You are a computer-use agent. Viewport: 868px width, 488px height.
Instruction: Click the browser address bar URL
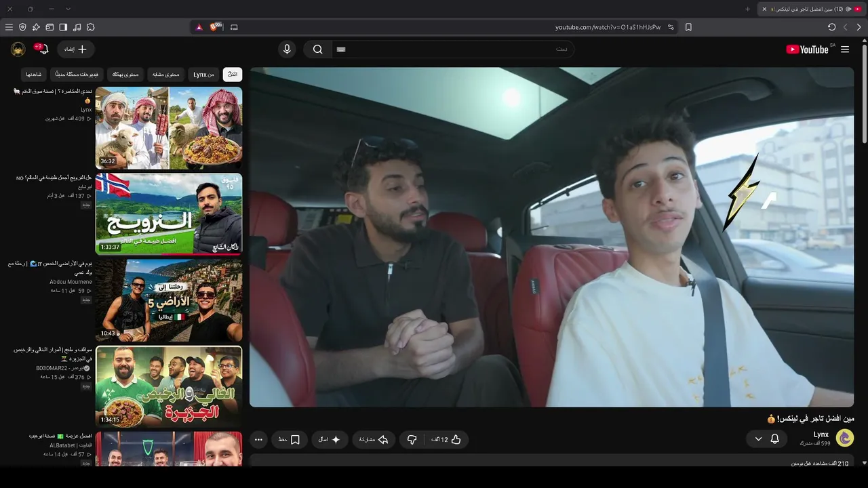point(608,27)
